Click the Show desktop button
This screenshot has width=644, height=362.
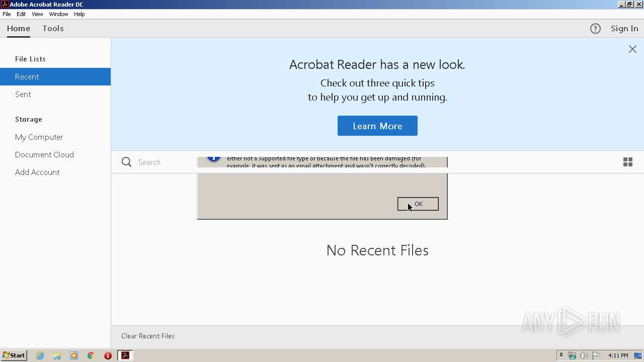pyautogui.click(x=638, y=355)
